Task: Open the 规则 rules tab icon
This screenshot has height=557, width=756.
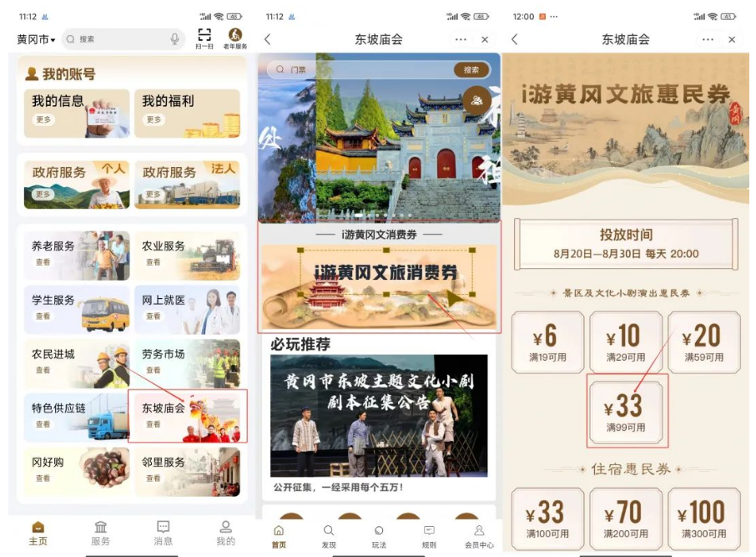Action: pyautogui.click(x=429, y=536)
